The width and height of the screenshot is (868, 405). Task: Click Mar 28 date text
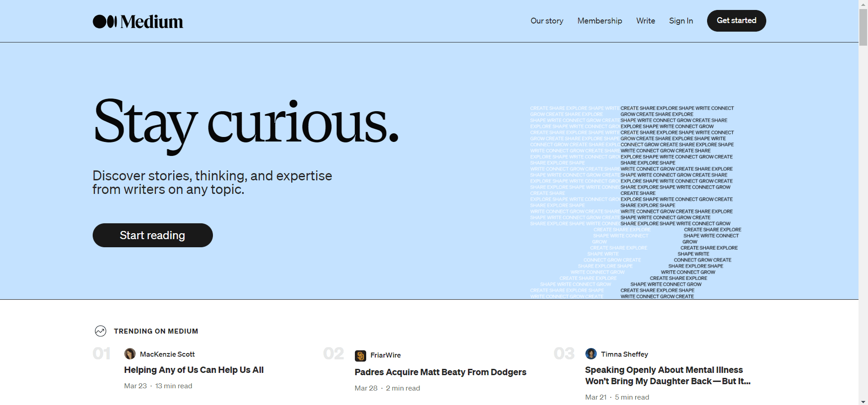tap(366, 388)
